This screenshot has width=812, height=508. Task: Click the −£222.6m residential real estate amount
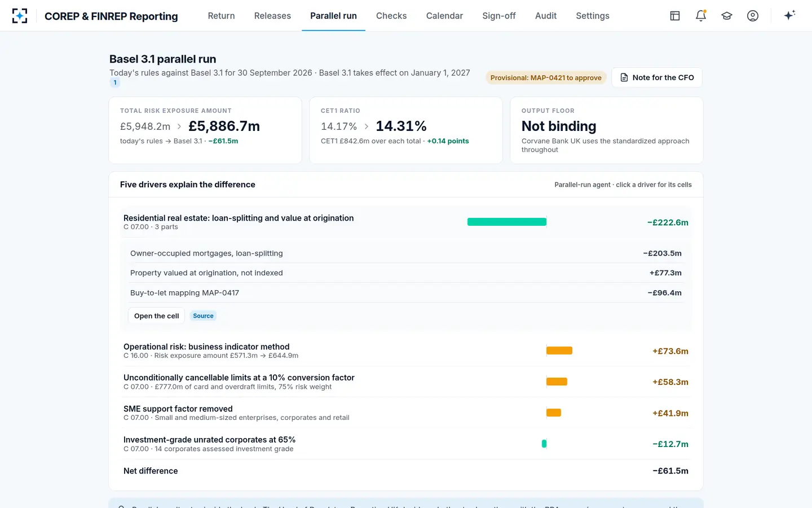pyautogui.click(x=668, y=222)
